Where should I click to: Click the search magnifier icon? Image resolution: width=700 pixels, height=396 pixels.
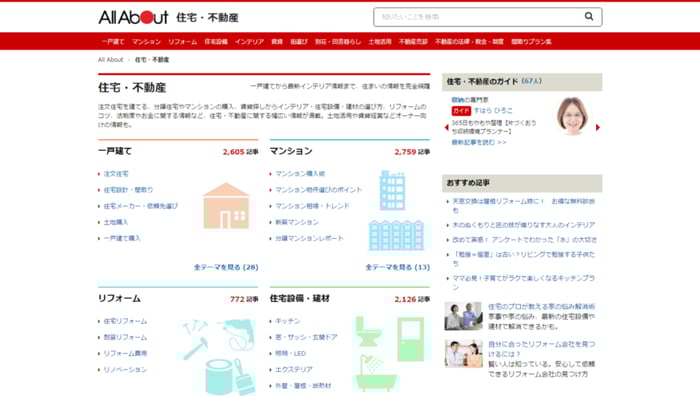[589, 17]
